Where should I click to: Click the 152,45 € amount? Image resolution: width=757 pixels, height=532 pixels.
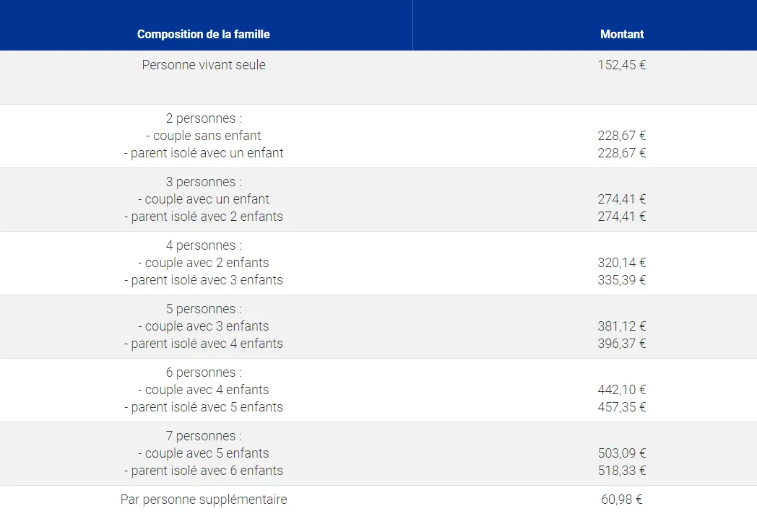[x=621, y=65]
